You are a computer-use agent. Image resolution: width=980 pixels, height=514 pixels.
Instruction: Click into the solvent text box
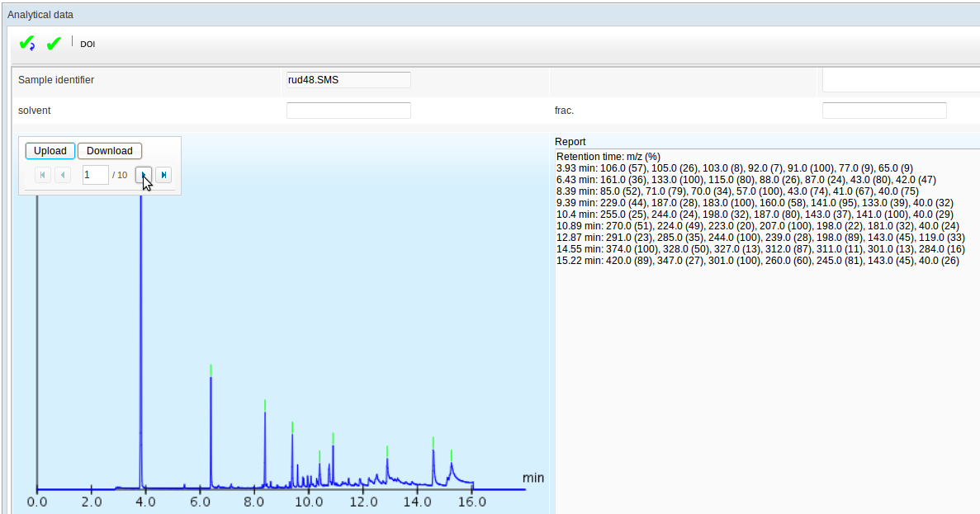(348, 111)
